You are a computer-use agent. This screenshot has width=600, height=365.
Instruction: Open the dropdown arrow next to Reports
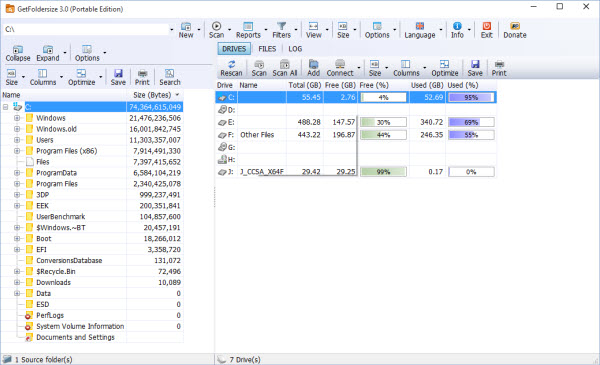click(x=266, y=29)
